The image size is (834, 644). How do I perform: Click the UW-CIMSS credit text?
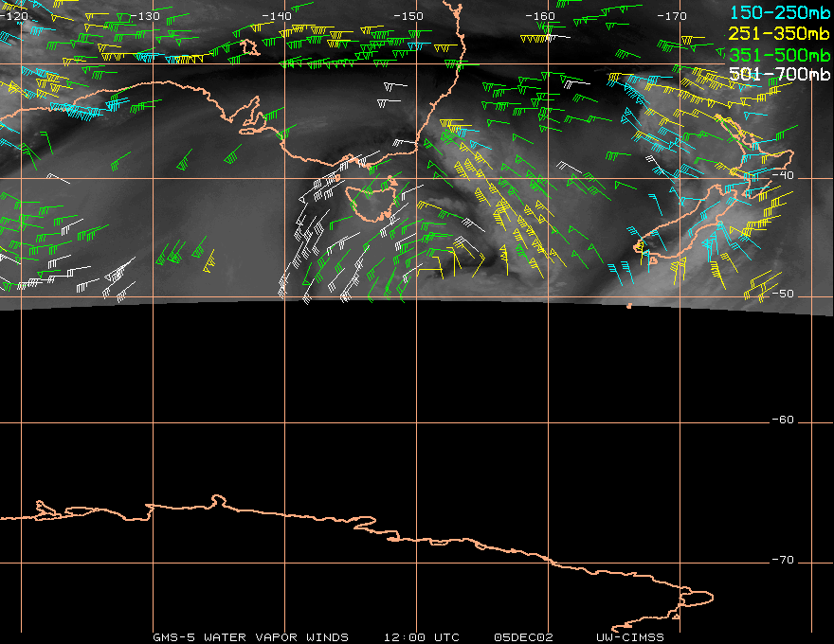[x=630, y=637]
